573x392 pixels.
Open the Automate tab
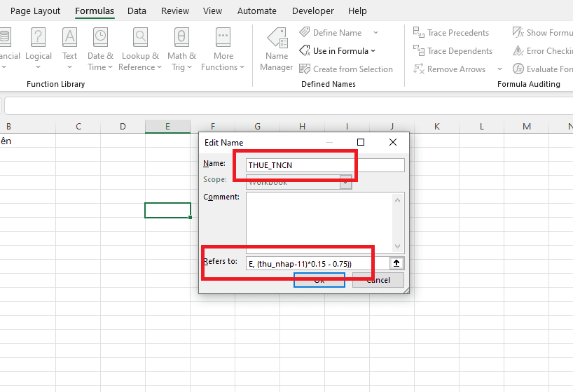pos(257,11)
